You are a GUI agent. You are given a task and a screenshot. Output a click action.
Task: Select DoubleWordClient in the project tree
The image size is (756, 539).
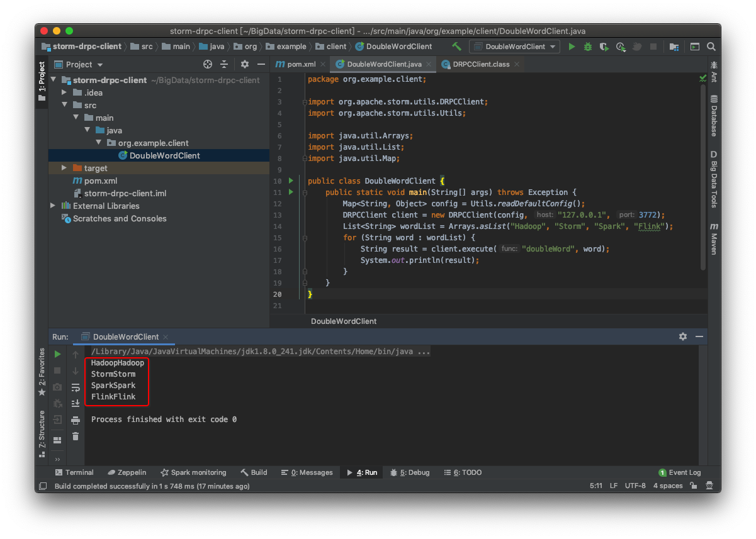tap(159, 155)
